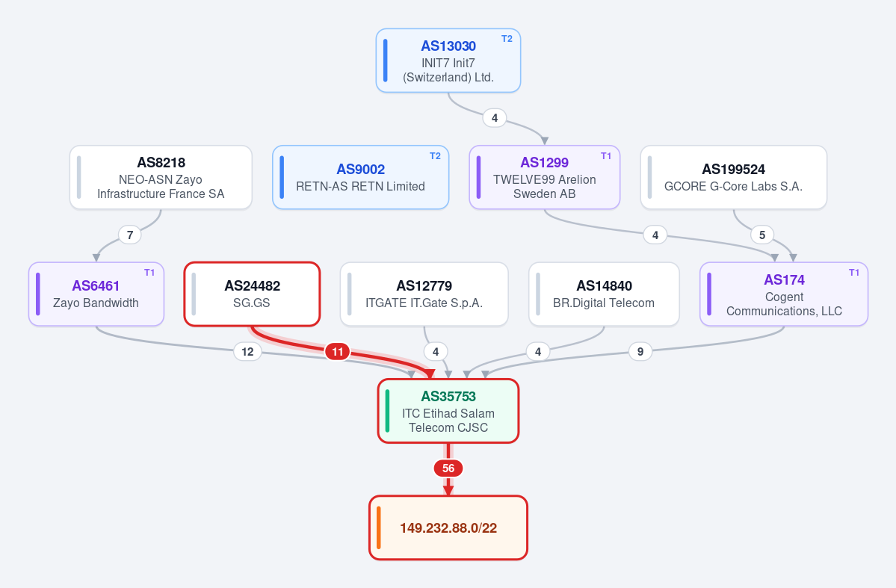Select the AS13030 Init7 node

click(x=448, y=61)
